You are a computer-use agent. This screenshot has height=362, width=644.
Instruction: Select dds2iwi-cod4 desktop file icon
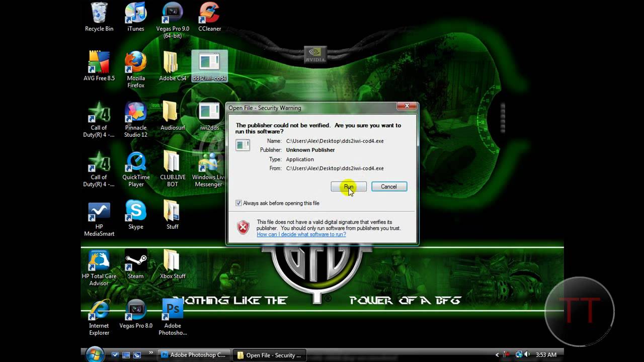[209, 66]
